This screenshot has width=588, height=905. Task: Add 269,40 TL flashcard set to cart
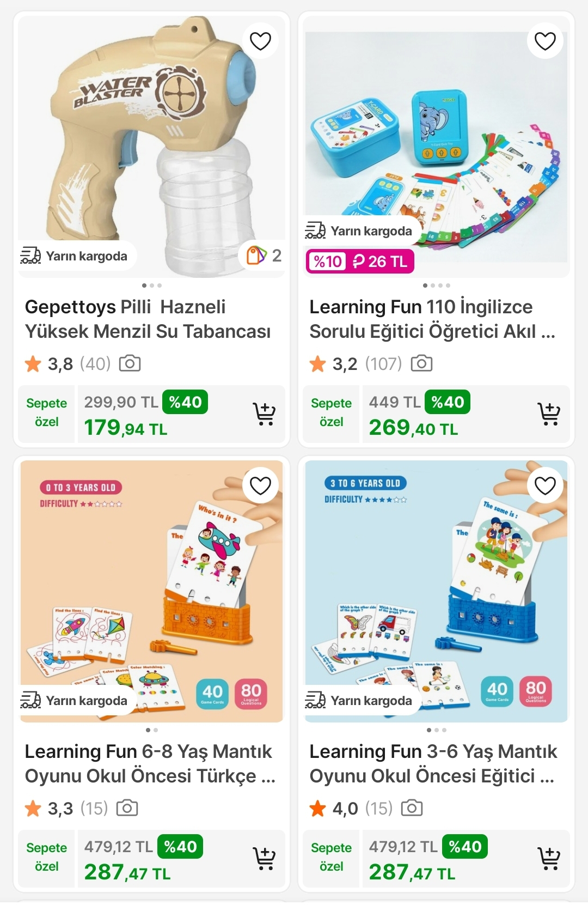(x=549, y=414)
